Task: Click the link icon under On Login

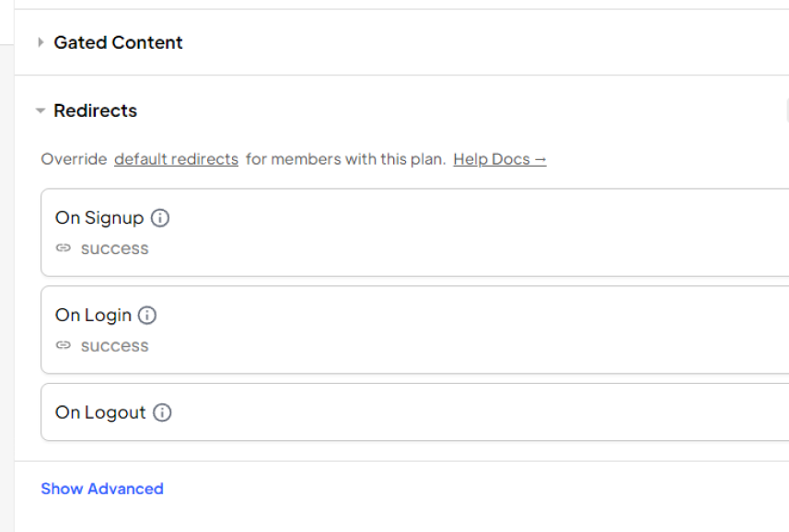Action: [63, 345]
